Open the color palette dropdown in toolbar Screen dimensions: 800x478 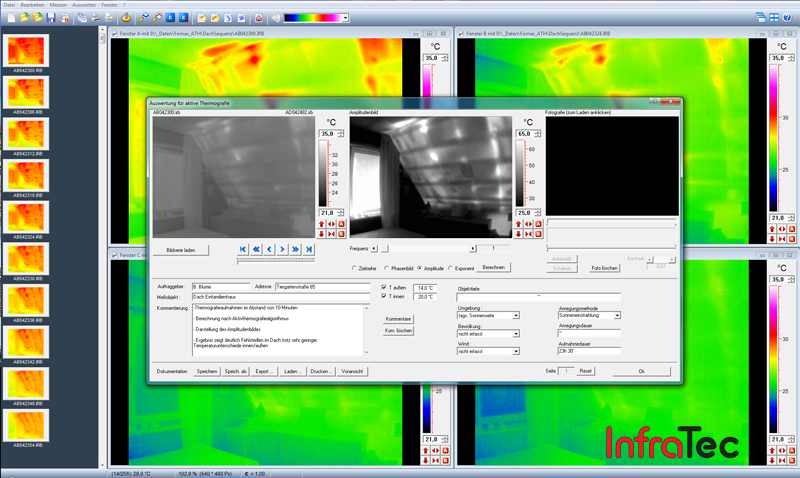tap(345, 18)
